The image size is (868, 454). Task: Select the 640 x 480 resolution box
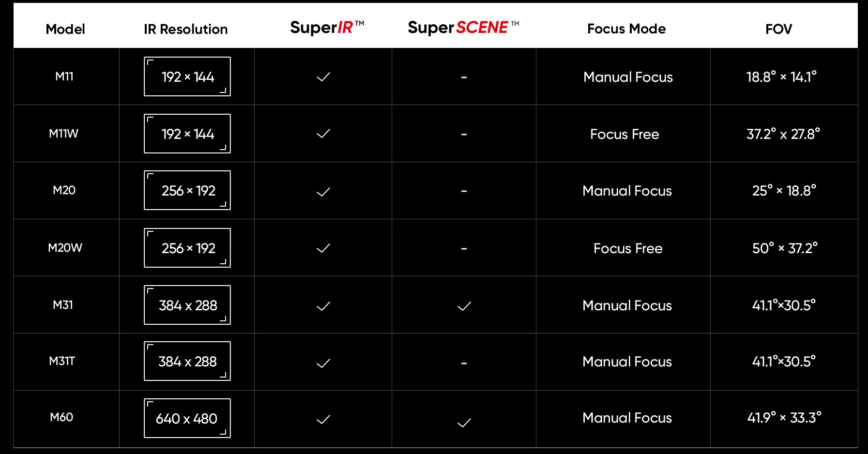click(187, 418)
